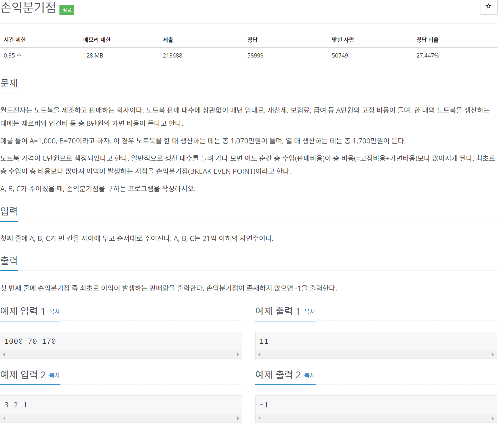This screenshot has height=429, width=504.
Task: Click the 예제 출력 2 heading
Action: (x=278, y=375)
